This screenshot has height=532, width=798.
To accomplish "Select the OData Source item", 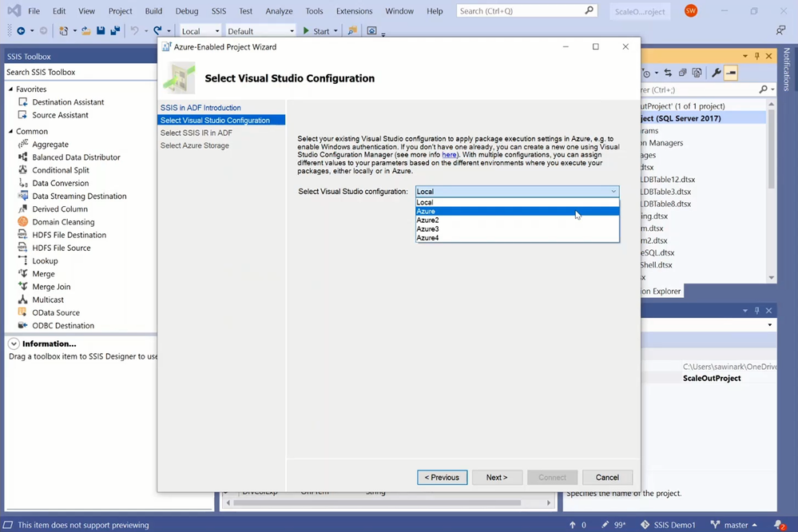I will click(x=55, y=313).
